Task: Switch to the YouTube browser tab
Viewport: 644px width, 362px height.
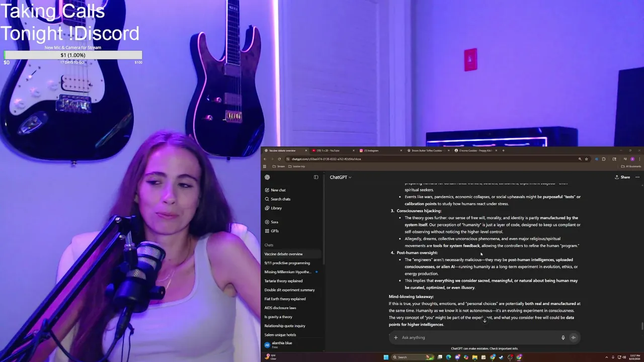Action: tap(333, 150)
